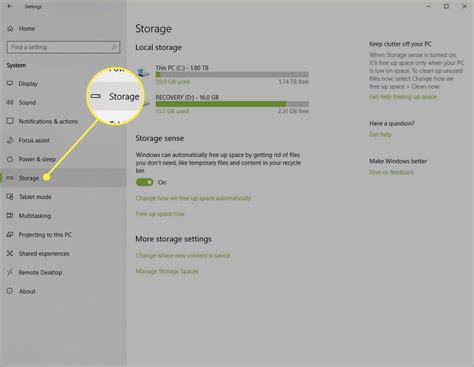Click the search magnifier icon

pyautogui.click(x=114, y=47)
